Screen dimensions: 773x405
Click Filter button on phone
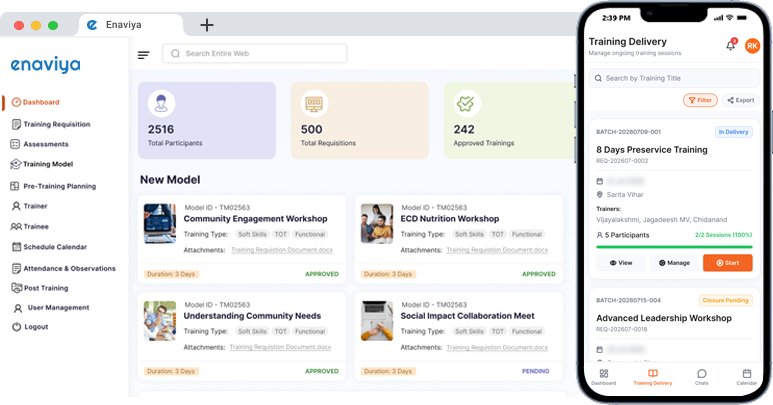700,100
